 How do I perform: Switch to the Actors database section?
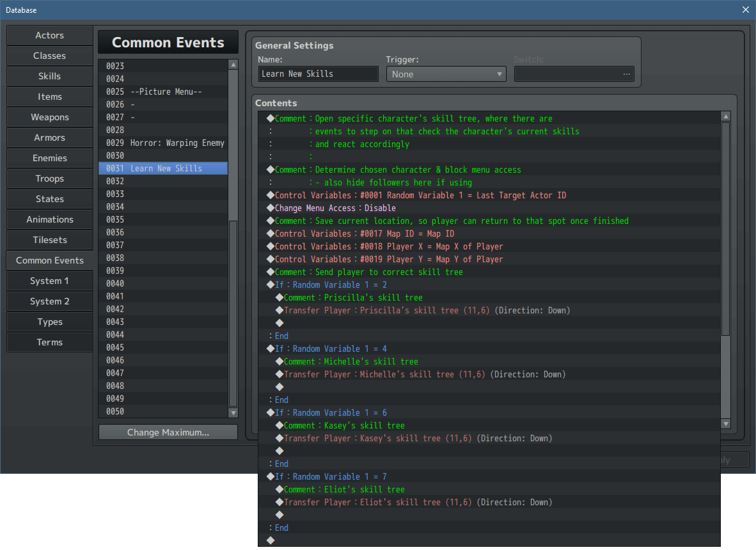[x=49, y=35]
